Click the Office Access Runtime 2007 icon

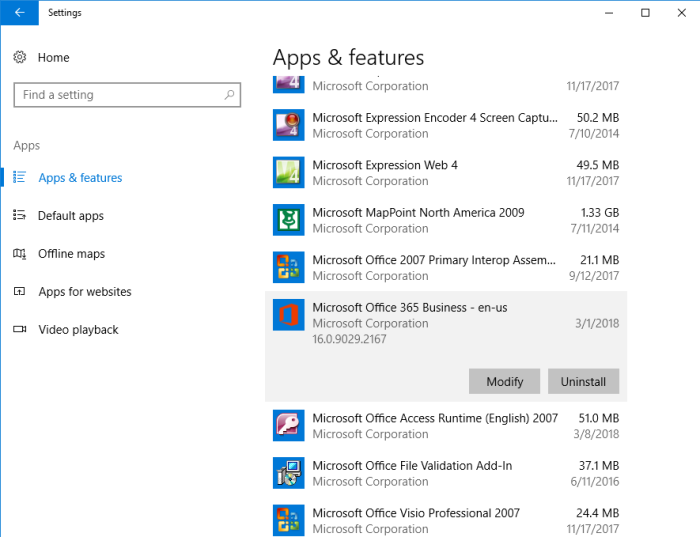pyautogui.click(x=289, y=425)
